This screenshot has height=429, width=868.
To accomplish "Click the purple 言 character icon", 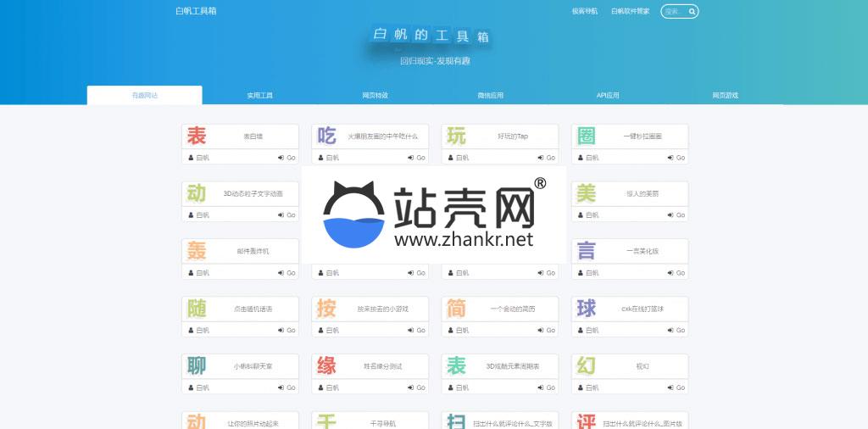I will click(587, 251).
